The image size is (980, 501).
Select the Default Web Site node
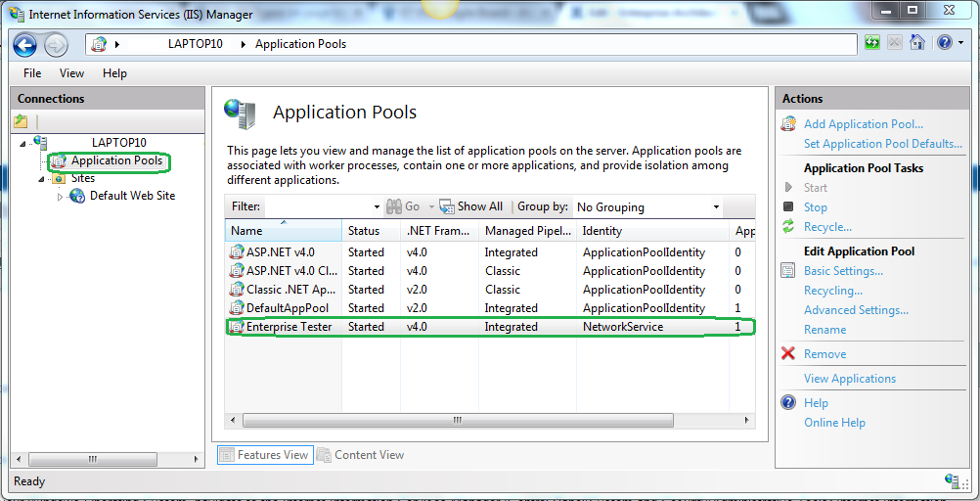(132, 196)
